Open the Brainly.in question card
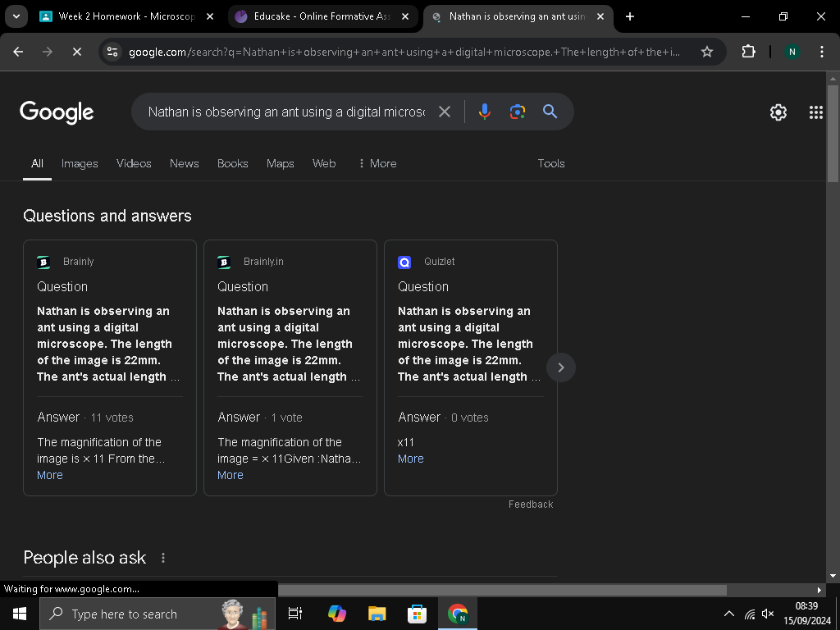Screen dimensions: 840x630 pyautogui.click(x=290, y=368)
